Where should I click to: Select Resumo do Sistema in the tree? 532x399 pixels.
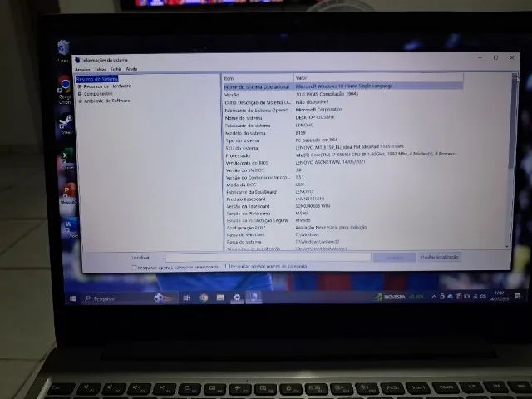pos(97,79)
